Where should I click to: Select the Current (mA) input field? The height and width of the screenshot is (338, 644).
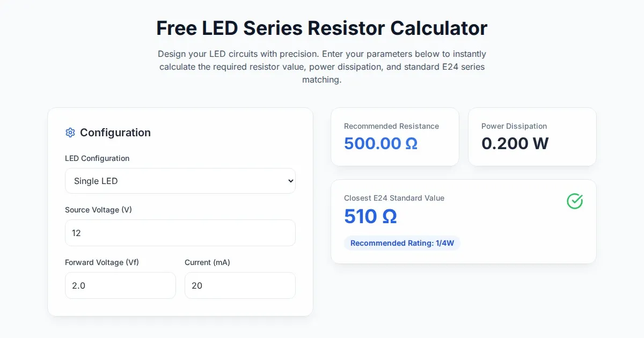point(240,285)
